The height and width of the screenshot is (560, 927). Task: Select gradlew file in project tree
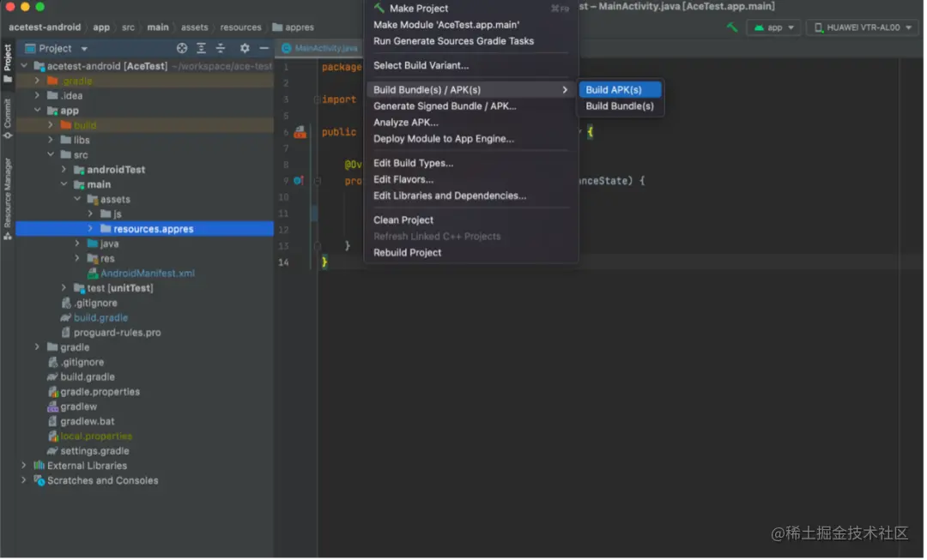point(79,407)
